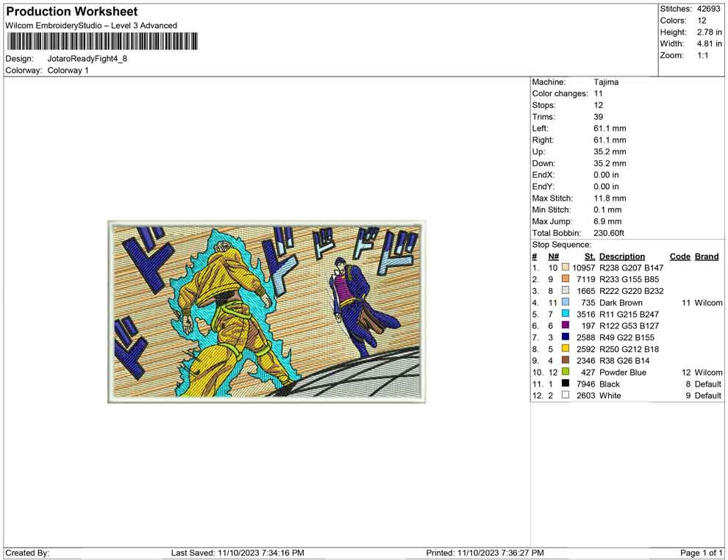
Task: Select the Black thread color swatch
Action: 565,383
